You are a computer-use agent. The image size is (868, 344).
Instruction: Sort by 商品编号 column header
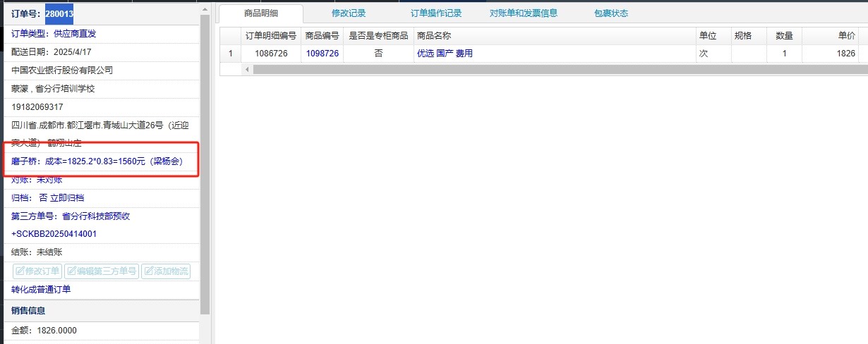322,36
